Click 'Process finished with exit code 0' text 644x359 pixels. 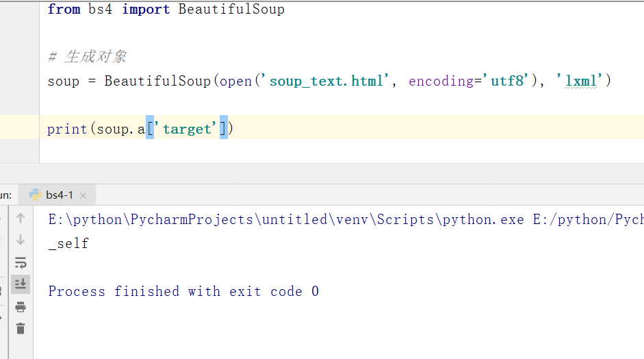pyautogui.click(x=183, y=292)
